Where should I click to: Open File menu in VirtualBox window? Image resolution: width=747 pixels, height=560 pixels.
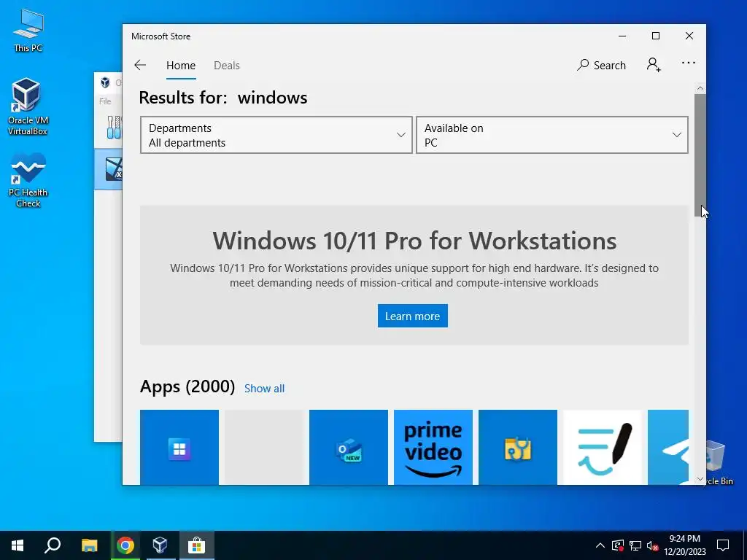[x=105, y=101]
